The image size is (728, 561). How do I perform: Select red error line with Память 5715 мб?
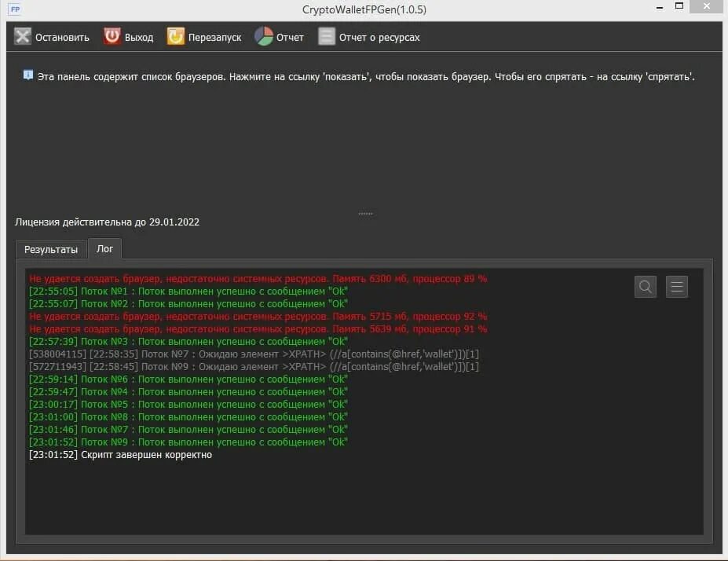pos(258,317)
